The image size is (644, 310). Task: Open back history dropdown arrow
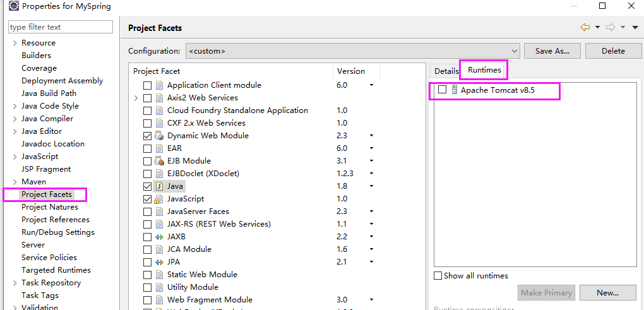click(597, 28)
